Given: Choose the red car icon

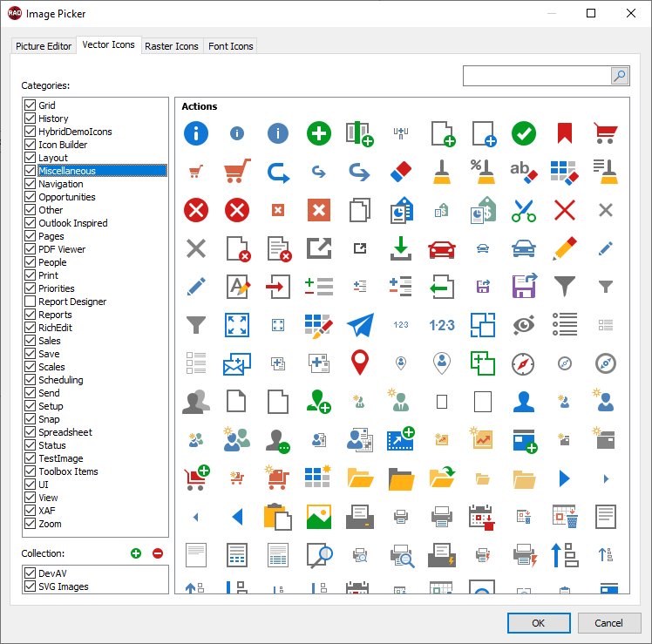Looking at the screenshot, I should [x=442, y=248].
